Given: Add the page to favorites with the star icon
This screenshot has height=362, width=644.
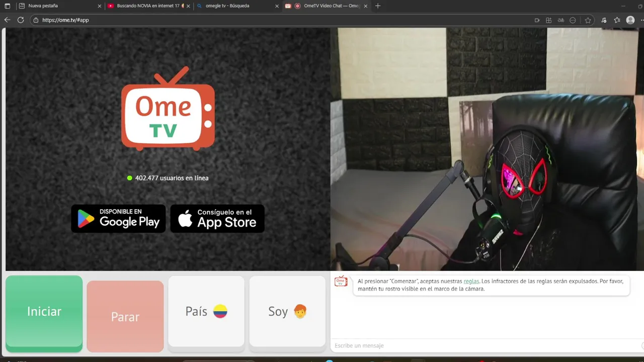Looking at the screenshot, I should 588,20.
